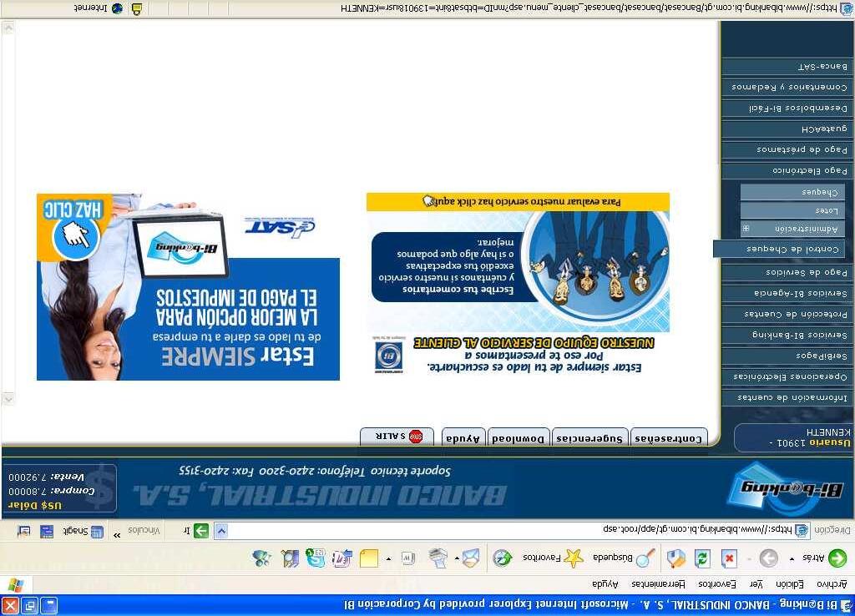Open the Herramientas menu

point(658,583)
